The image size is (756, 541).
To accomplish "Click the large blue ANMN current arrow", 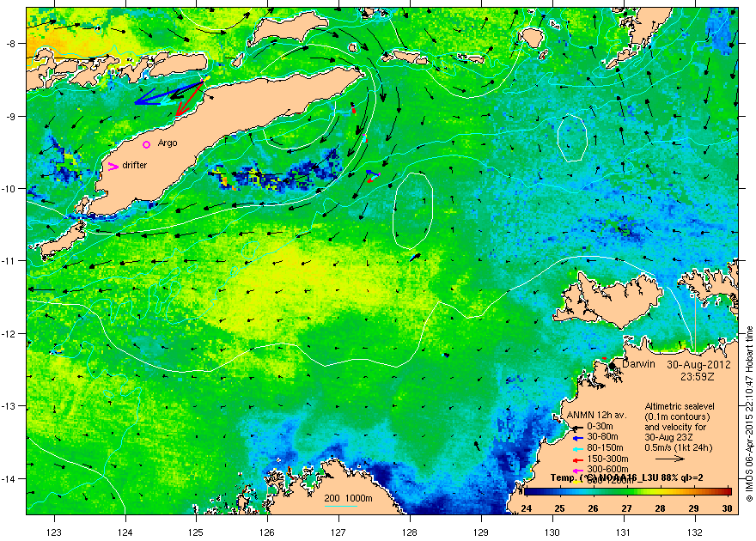I will [x=168, y=93].
